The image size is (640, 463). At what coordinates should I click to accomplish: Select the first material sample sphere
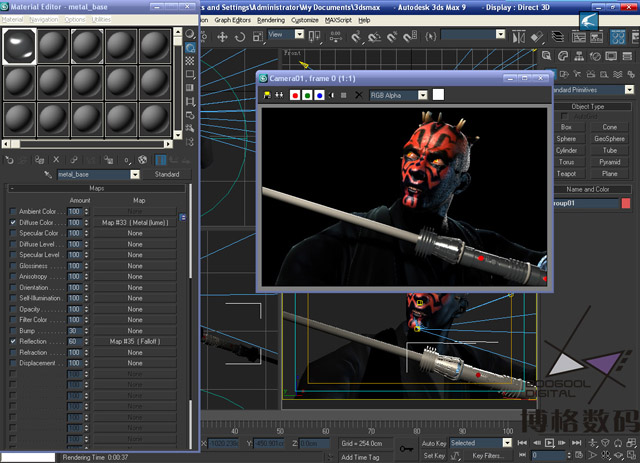tap(19, 45)
